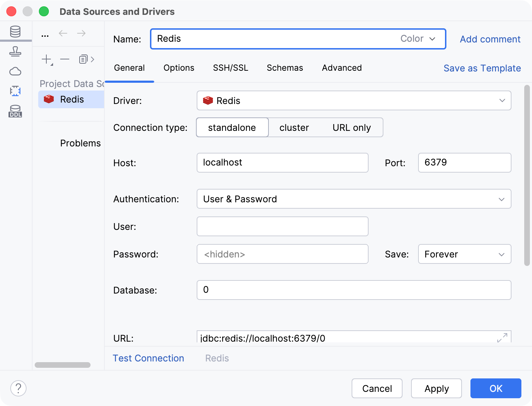Image resolution: width=532 pixels, height=406 pixels.
Task: Open the Color dropdown in Name field
Action: [x=418, y=39]
